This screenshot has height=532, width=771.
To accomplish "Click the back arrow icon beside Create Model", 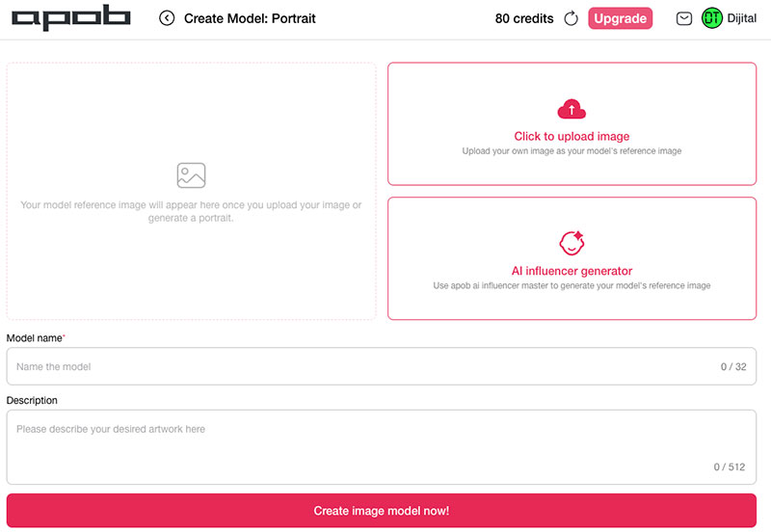I will pos(167,18).
